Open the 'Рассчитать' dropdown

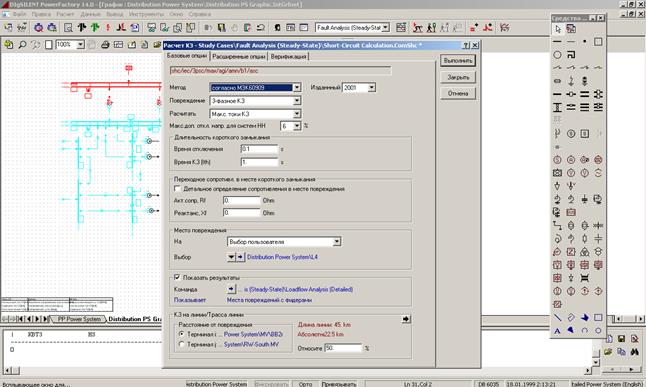point(297,114)
